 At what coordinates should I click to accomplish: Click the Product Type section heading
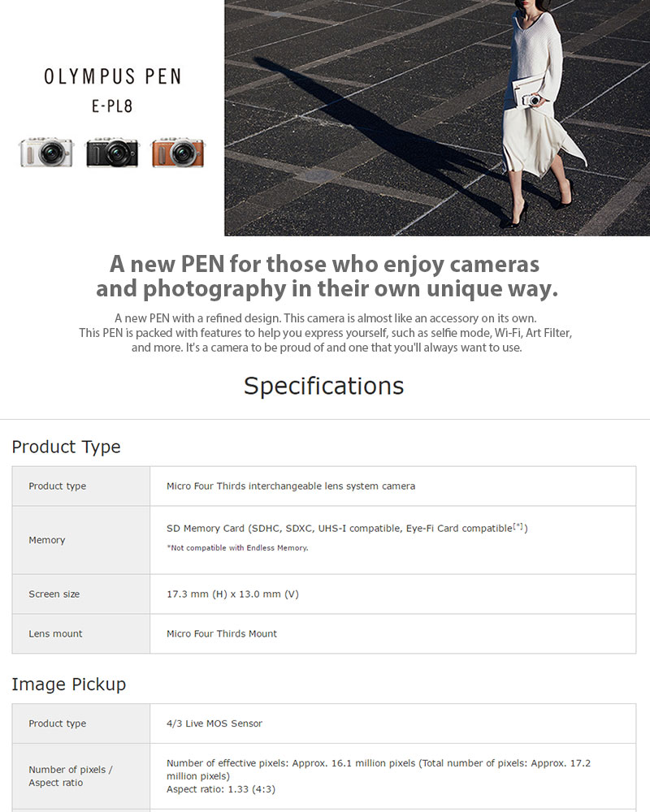(66, 447)
